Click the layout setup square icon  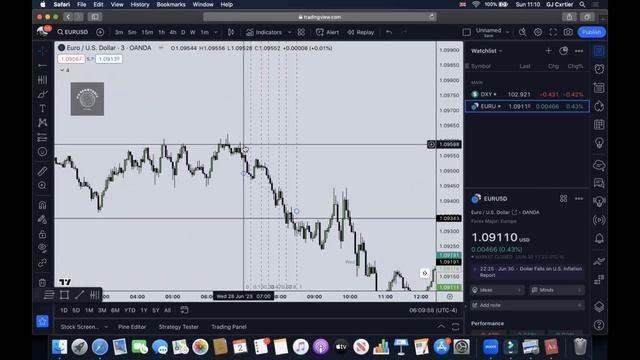click(467, 32)
